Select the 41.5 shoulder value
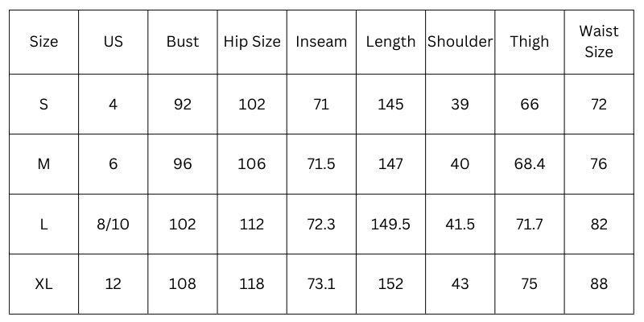This screenshot has height=322, width=644. 460,225
